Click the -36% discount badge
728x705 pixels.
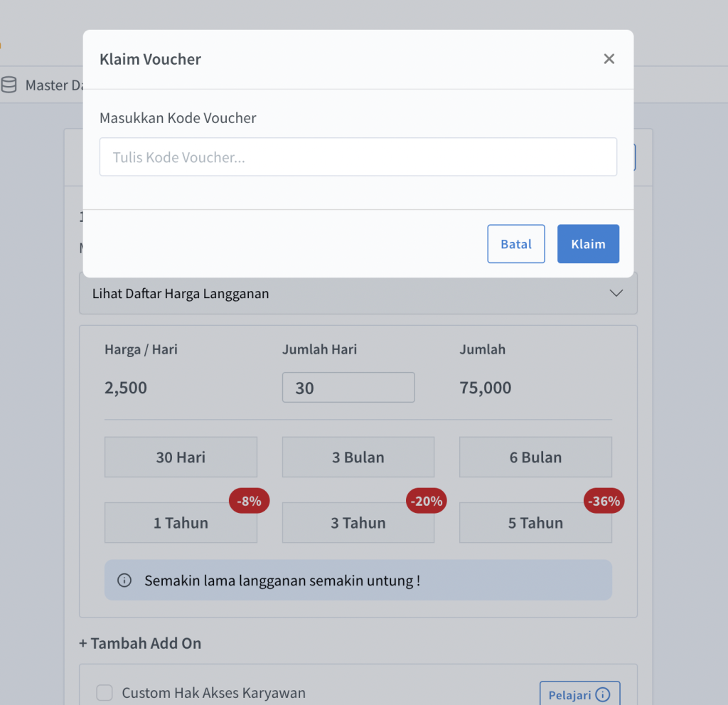tap(604, 501)
